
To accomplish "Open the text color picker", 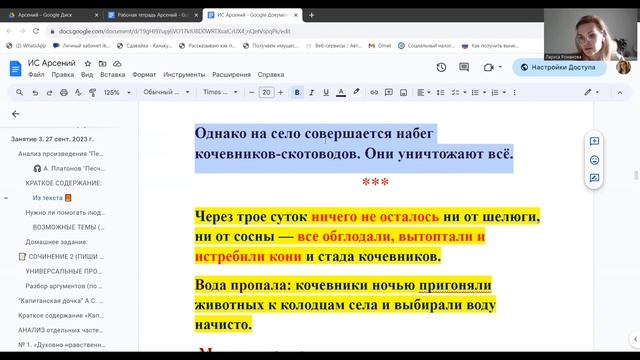I will [x=341, y=93].
